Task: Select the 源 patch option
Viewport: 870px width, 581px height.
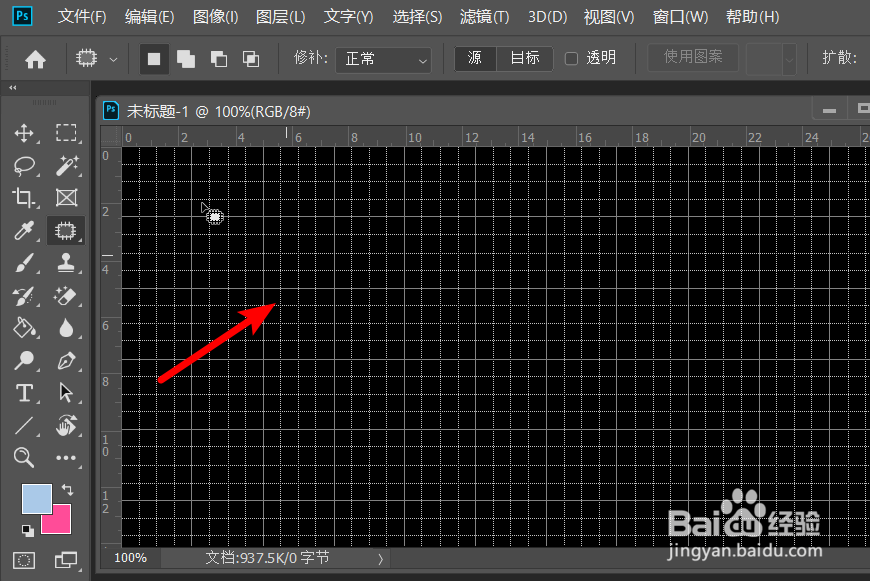Action: click(x=475, y=58)
